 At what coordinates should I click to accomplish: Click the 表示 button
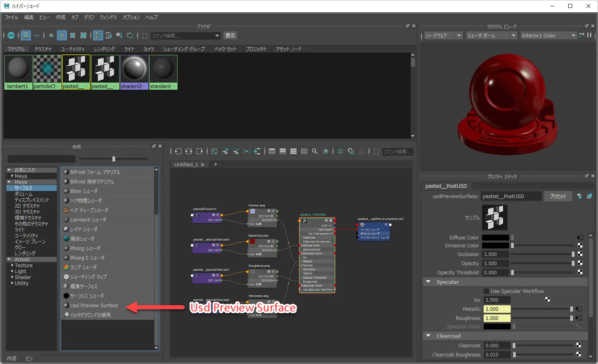pos(230,35)
